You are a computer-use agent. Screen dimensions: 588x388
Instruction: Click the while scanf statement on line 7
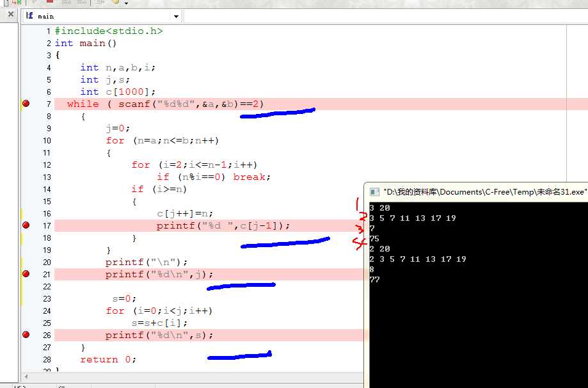tap(165, 104)
